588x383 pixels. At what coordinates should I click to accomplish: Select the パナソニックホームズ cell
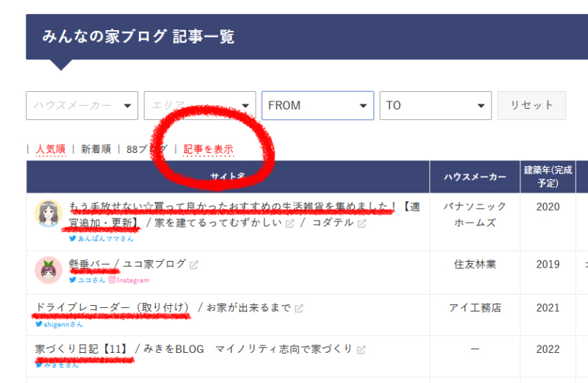(475, 215)
